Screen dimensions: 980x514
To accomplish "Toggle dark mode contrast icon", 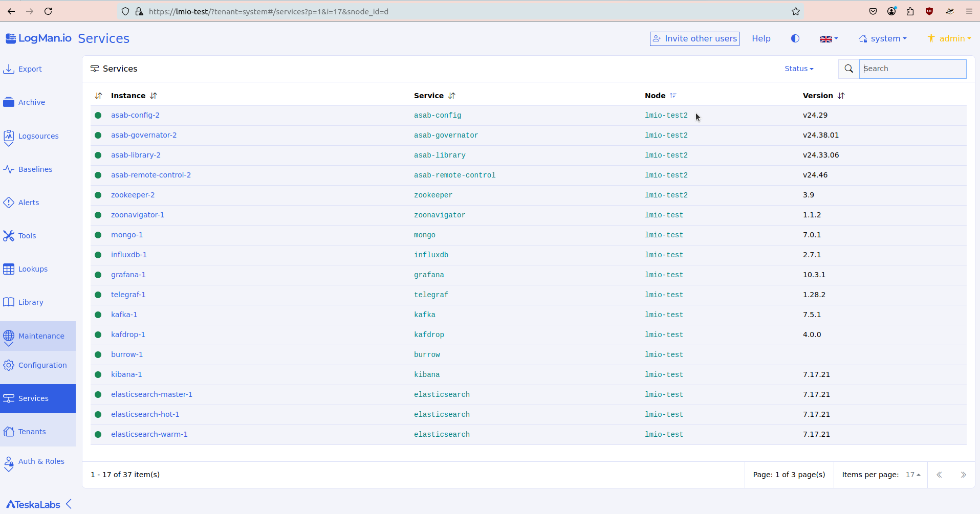I will [x=795, y=38].
